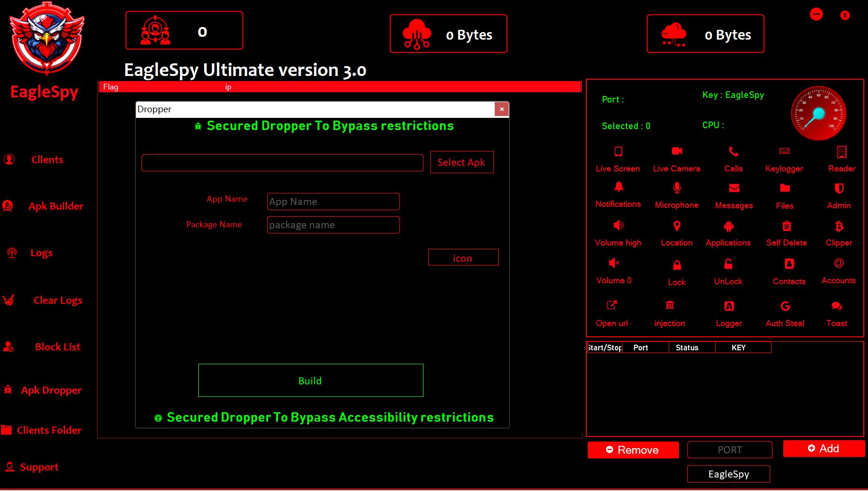868x491 pixels.
Task: Click the EagleSpy eagle logo
Action: click(x=47, y=39)
